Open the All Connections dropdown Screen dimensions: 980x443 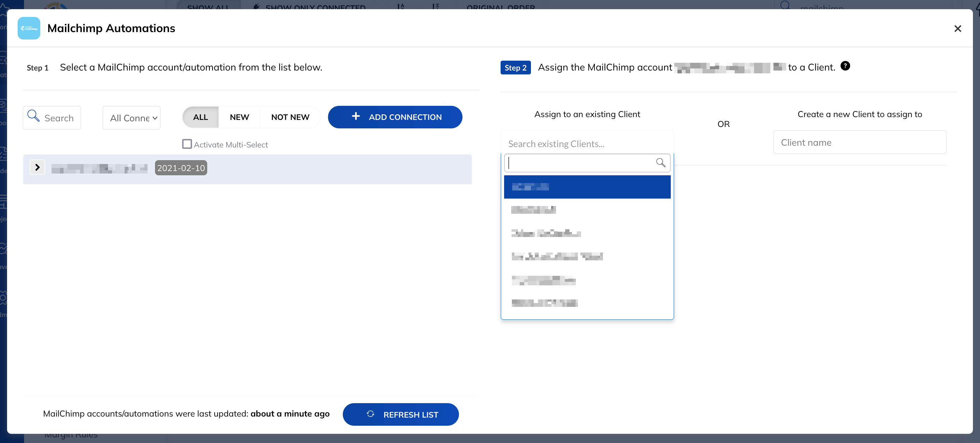click(131, 118)
